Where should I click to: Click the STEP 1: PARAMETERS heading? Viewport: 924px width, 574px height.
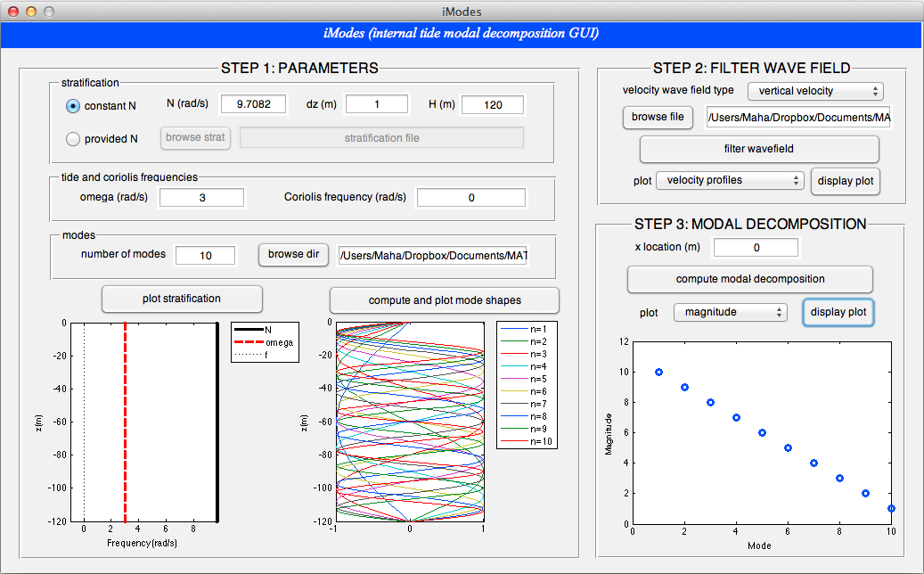click(x=299, y=69)
